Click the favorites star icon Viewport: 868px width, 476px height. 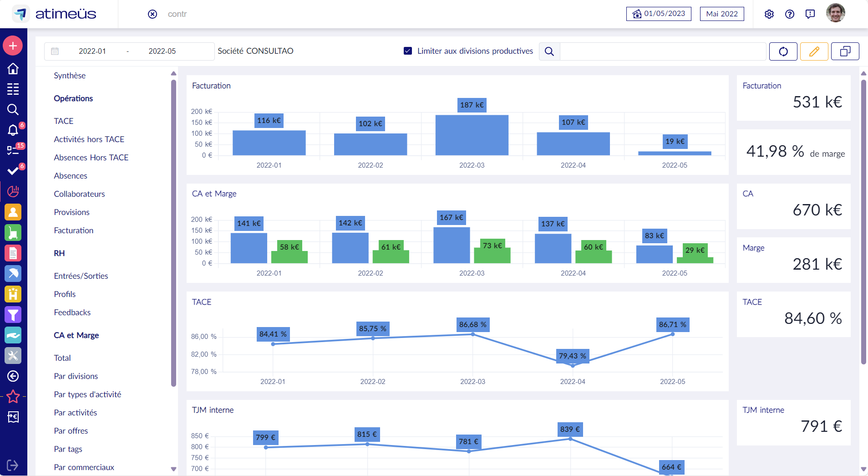(x=13, y=397)
